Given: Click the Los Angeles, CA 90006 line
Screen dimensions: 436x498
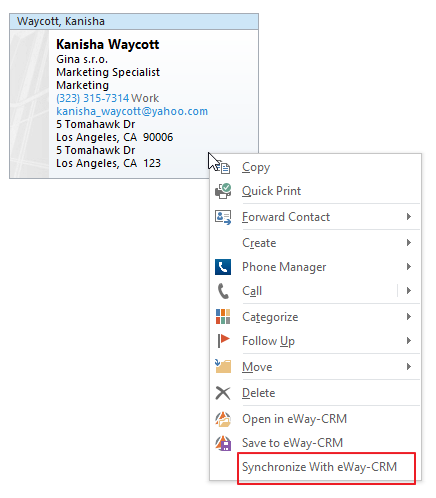Looking at the screenshot, I should (x=115, y=137).
